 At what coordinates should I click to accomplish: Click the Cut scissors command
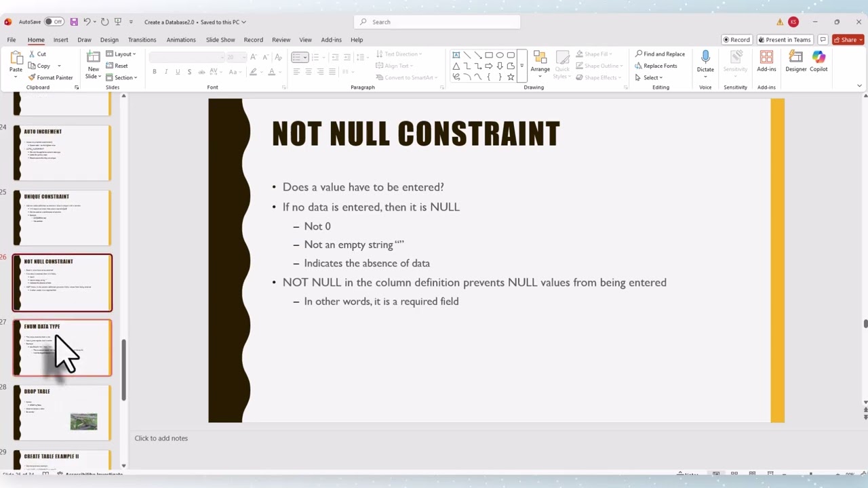click(x=37, y=54)
